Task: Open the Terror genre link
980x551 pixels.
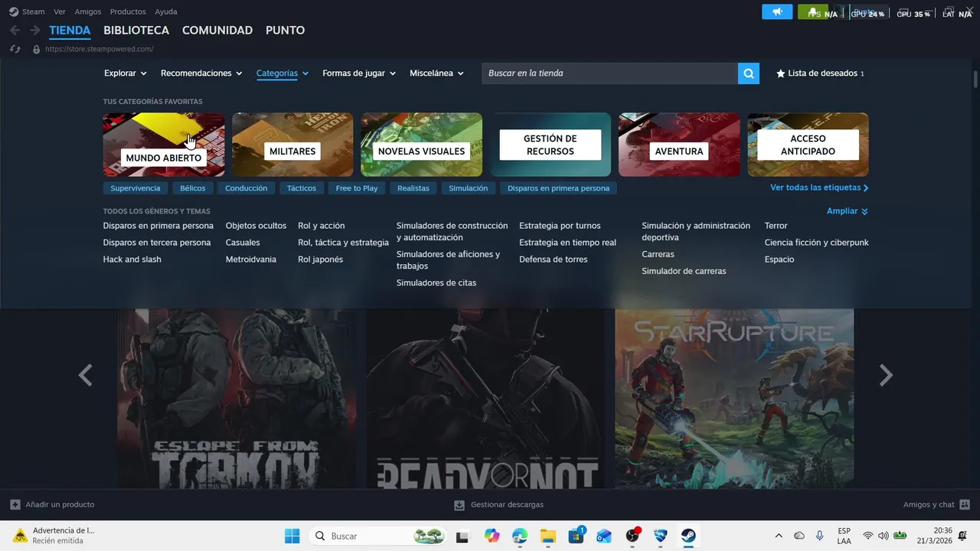Action: pyautogui.click(x=776, y=226)
